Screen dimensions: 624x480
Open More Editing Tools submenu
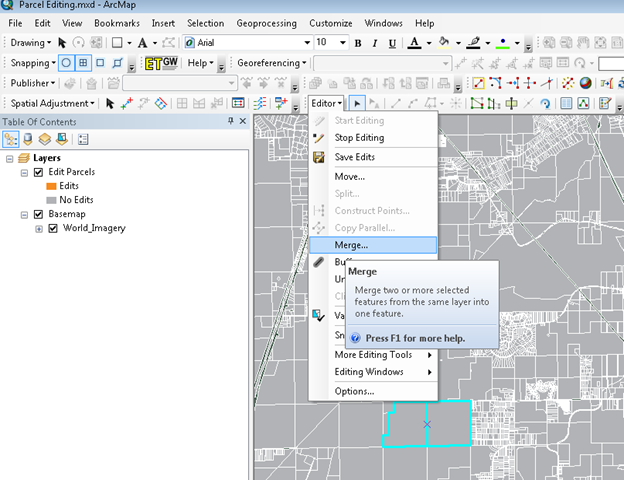pos(373,355)
